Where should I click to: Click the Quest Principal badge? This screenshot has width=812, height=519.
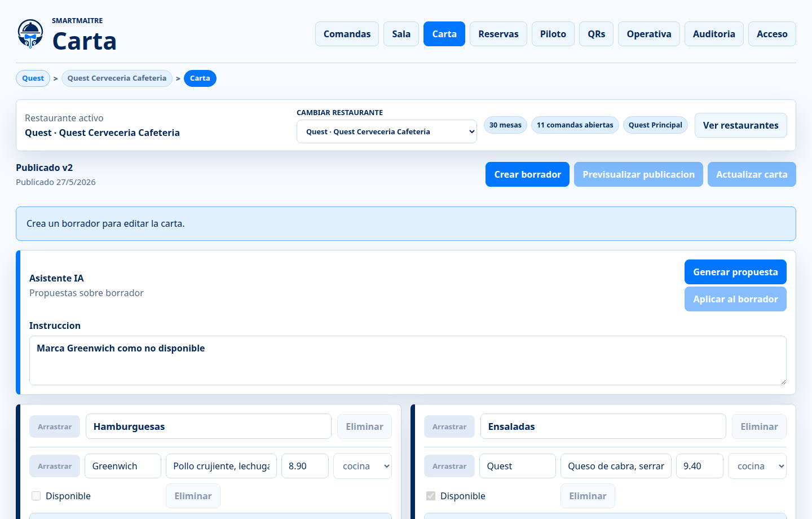coord(655,125)
